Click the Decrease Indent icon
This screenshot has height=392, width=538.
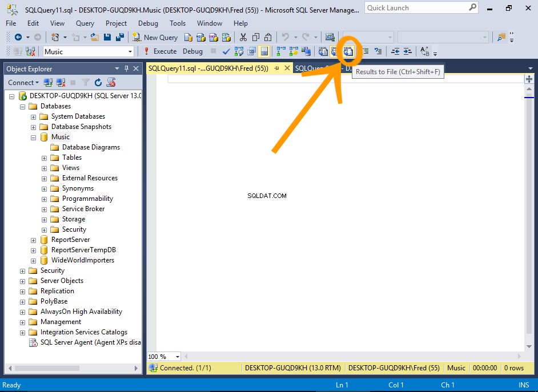pos(395,51)
